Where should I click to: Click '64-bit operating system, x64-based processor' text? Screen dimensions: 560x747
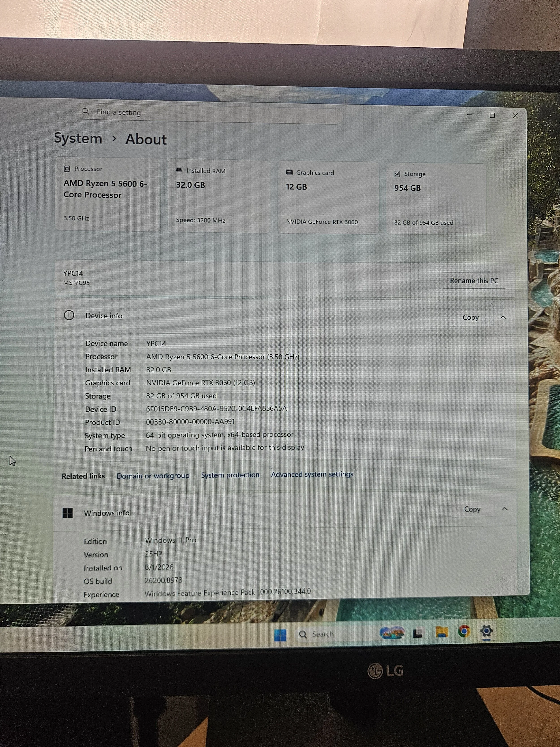point(220,435)
